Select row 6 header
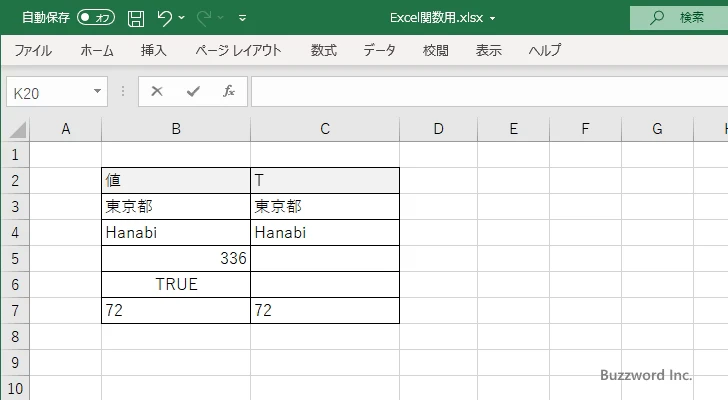This screenshot has width=728, height=400. pos(15,284)
